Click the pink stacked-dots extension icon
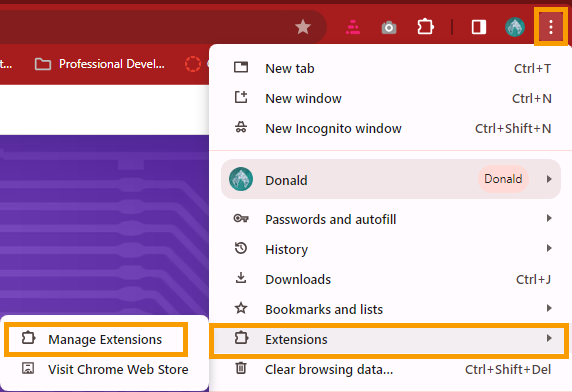 click(x=353, y=27)
